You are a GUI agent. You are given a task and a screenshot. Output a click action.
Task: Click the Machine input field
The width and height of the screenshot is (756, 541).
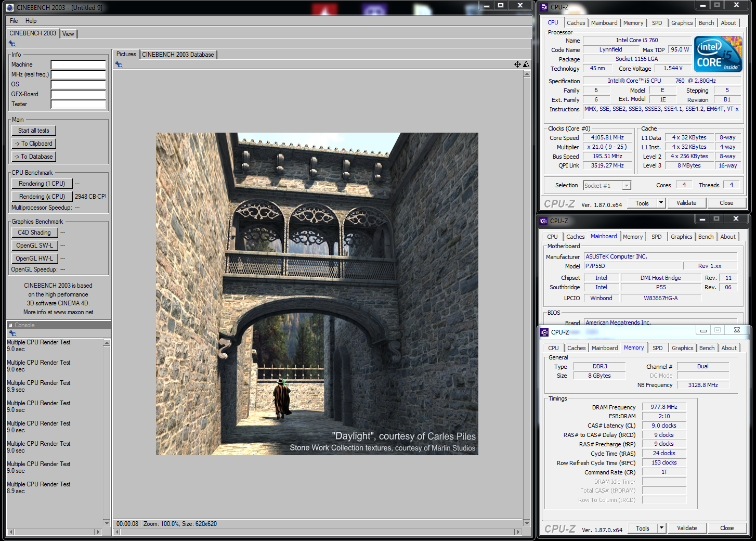[x=79, y=65]
